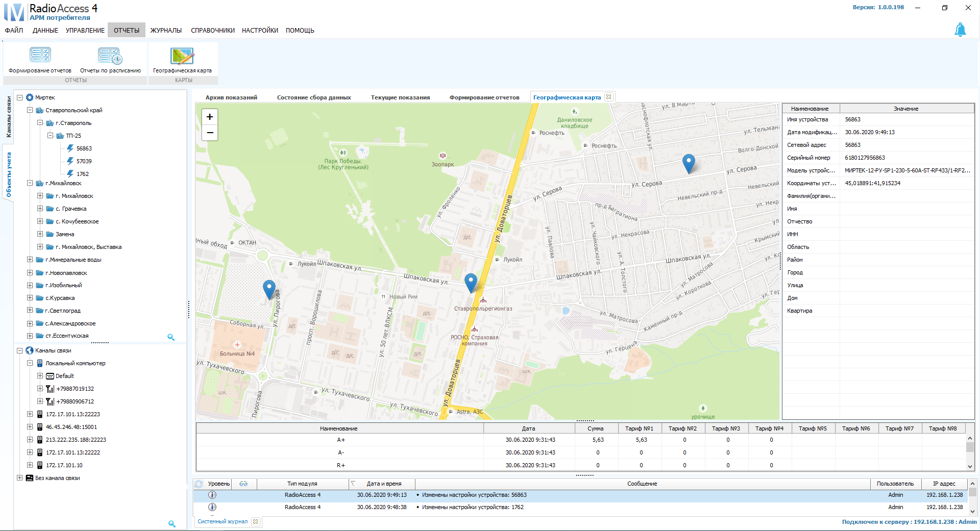Sort journal by Сообщение column

(x=642, y=484)
